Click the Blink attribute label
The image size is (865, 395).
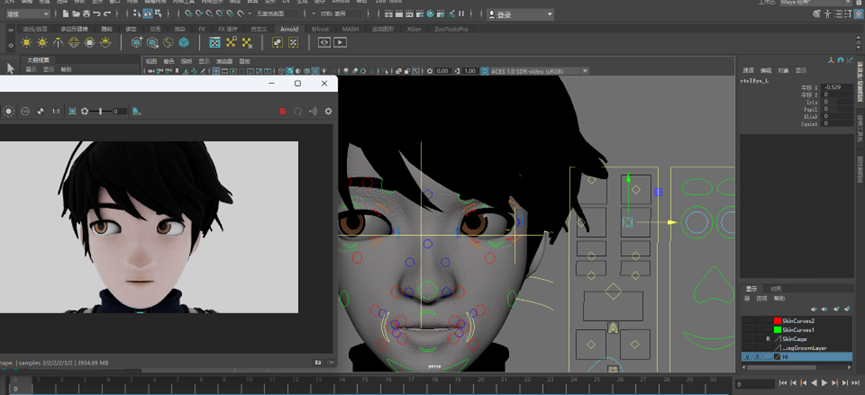coord(810,116)
